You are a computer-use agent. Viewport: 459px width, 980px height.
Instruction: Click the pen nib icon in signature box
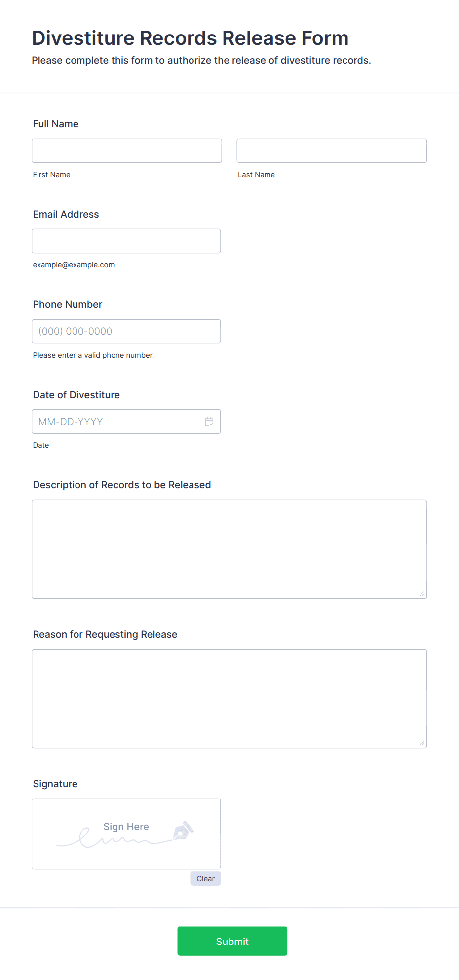coord(183,831)
